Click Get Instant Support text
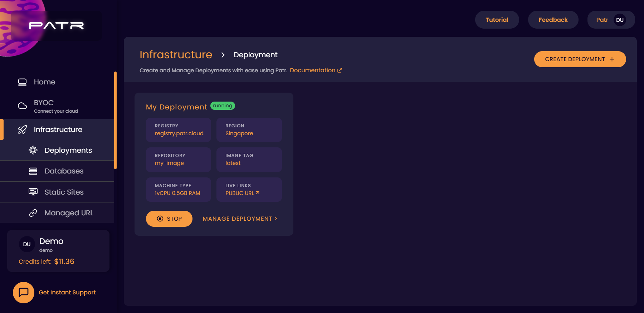 tap(67, 293)
